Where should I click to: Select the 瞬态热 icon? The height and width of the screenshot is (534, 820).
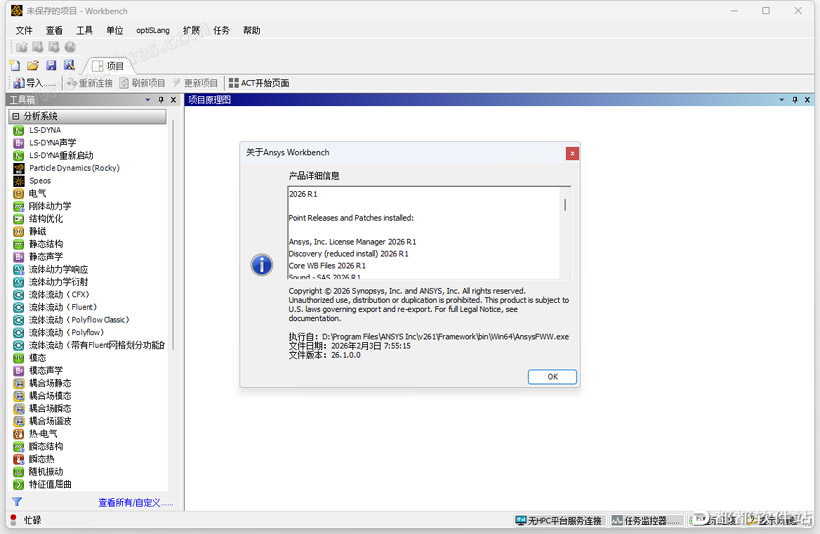(18, 459)
